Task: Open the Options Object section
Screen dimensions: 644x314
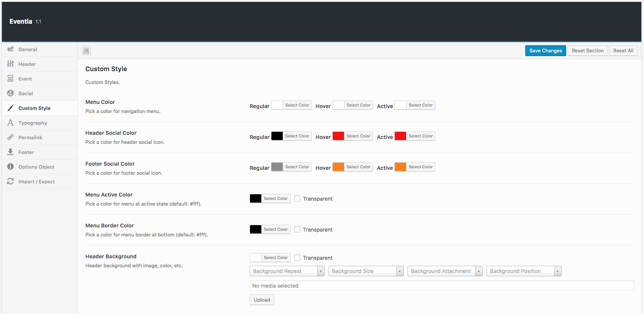Action: tap(36, 167)
